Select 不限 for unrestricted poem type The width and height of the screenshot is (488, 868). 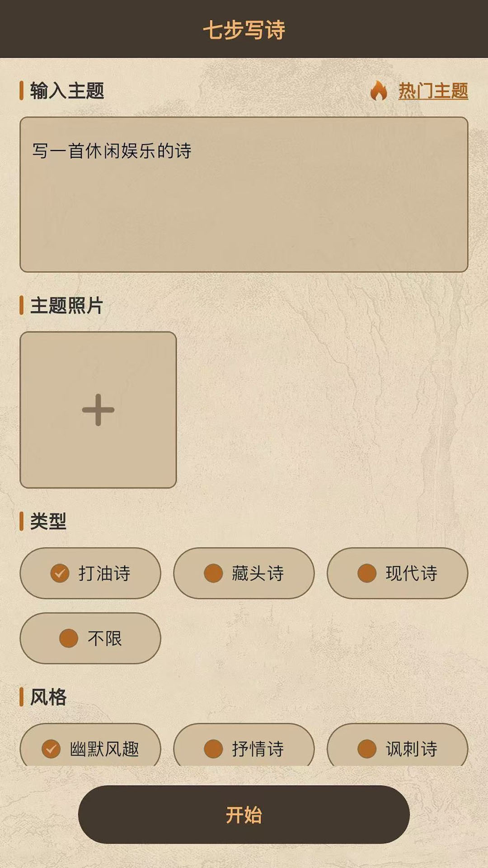point(90,639)
